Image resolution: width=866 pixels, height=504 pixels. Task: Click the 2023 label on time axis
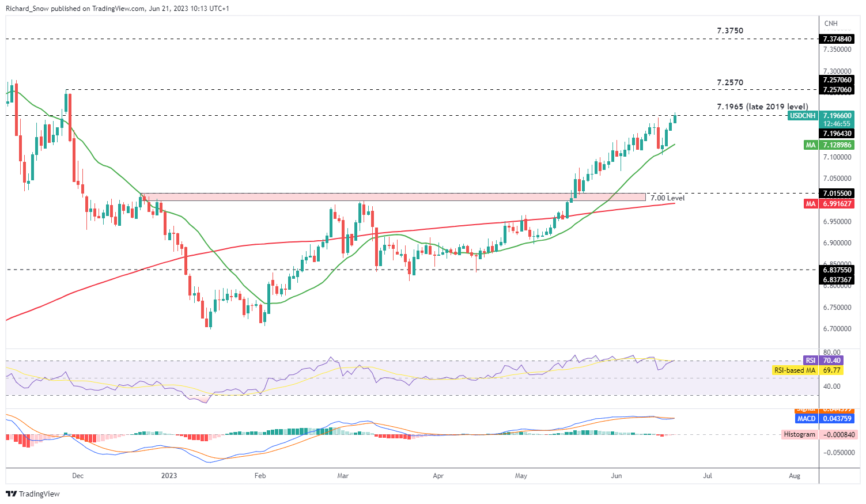pyautogui.click(x=169, y=476)
